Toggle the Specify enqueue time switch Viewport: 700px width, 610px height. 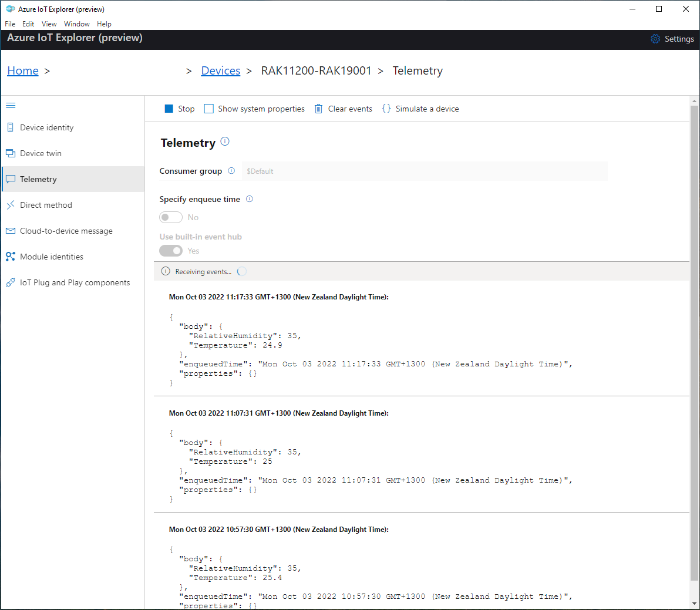point(171,217)
